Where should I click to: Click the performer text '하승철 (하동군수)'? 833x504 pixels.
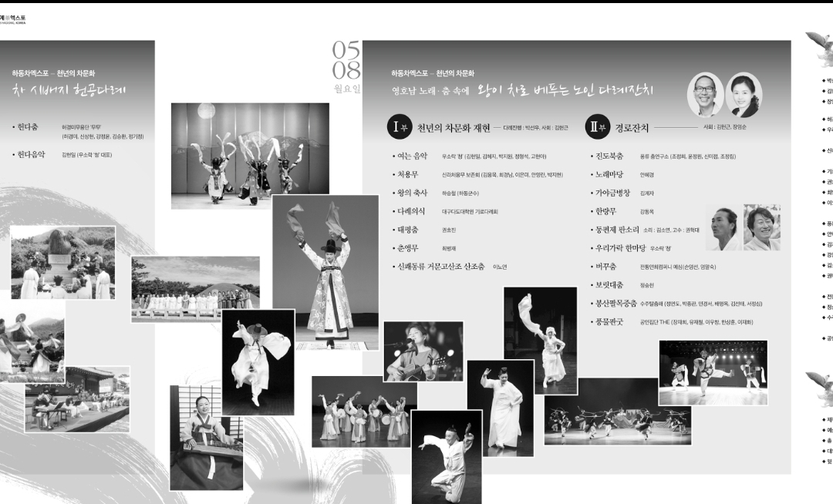460,193
